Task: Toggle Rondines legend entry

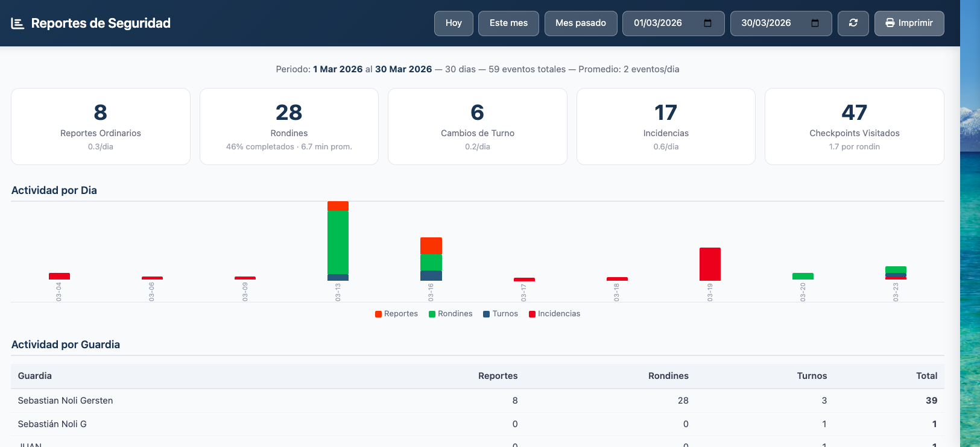Action: coord(450,314)
